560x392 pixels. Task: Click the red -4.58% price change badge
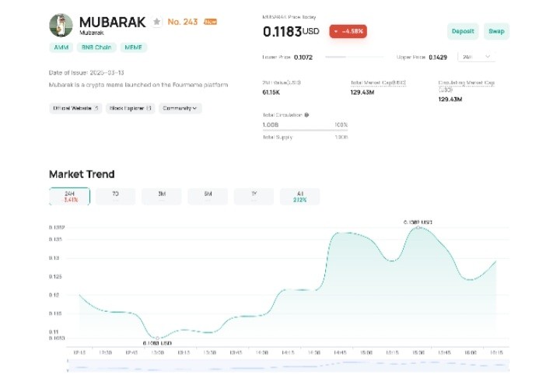click(348, 31)
